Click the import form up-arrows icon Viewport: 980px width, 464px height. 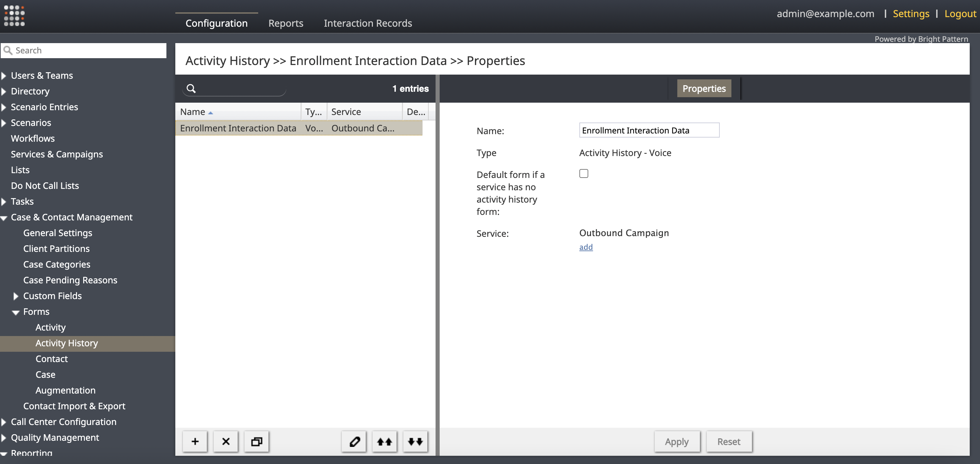tap(385, 441)
